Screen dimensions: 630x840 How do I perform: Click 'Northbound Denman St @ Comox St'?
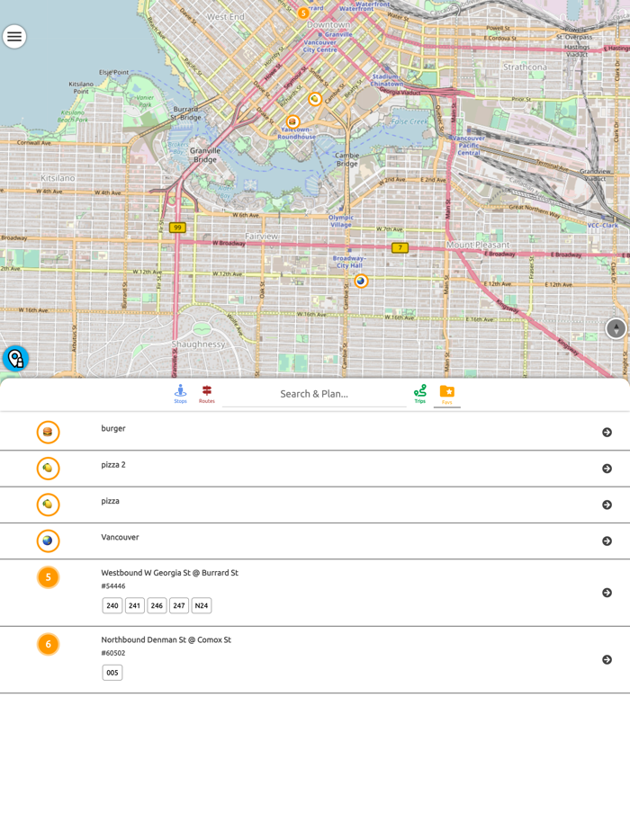pos(166,639)
